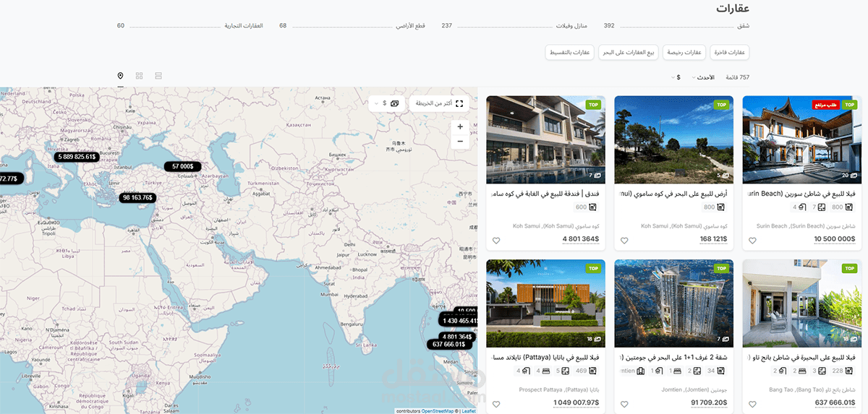This screenshot has height=414, width=868.
Task: Open the Leaflet attribution link
Action: tap(469, 411)
